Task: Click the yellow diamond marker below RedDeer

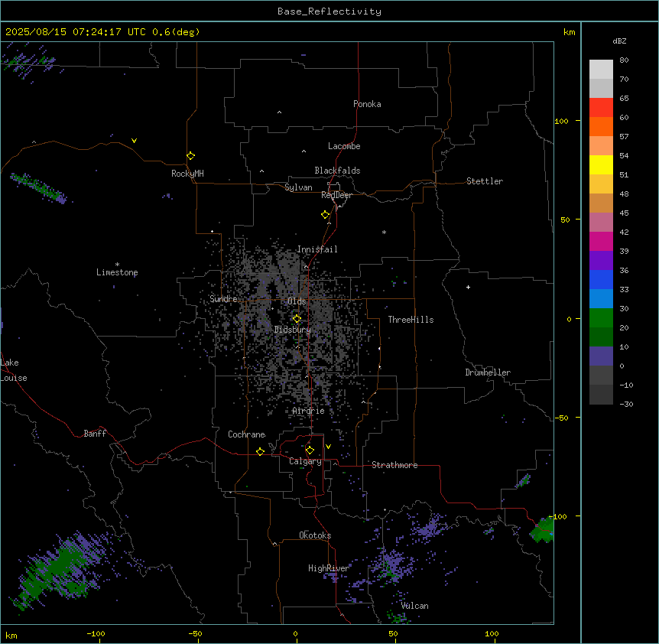Action: 325,215
